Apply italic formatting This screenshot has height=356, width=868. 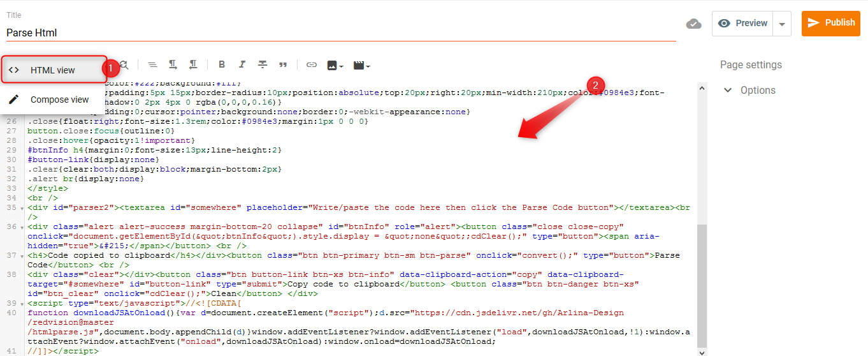(242, 64)
